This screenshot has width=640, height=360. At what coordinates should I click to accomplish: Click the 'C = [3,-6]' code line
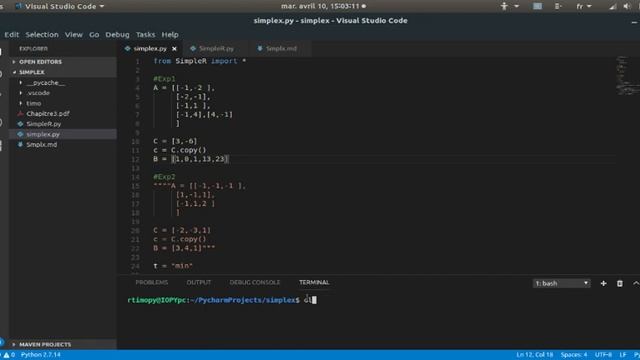(175, 141)
